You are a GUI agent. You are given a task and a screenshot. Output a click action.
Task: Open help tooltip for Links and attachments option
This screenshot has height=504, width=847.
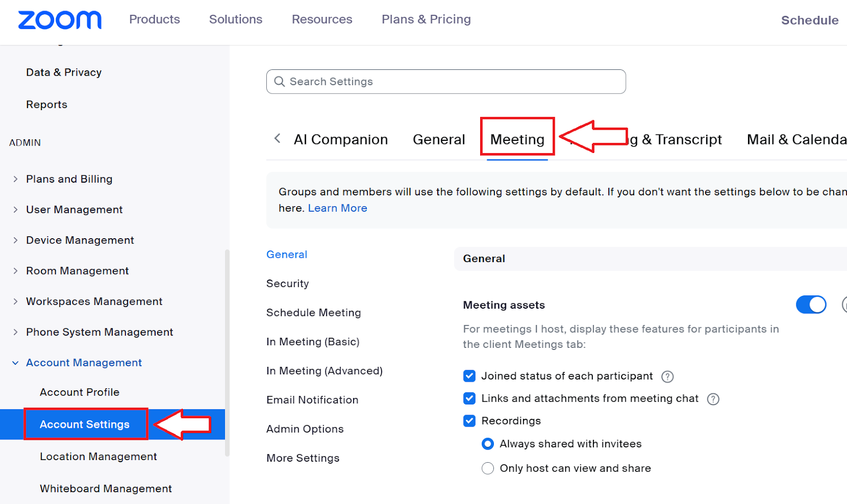(713, 399)
